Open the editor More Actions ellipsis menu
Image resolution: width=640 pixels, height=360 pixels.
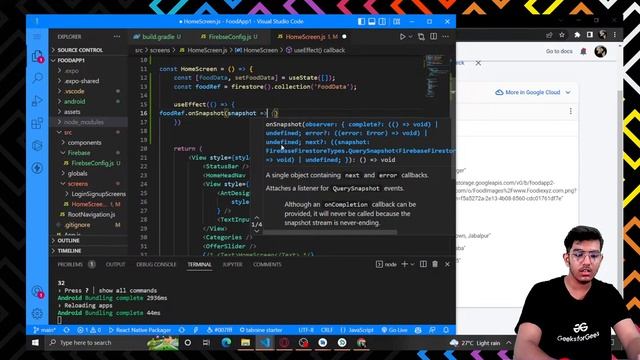(446, 37)
